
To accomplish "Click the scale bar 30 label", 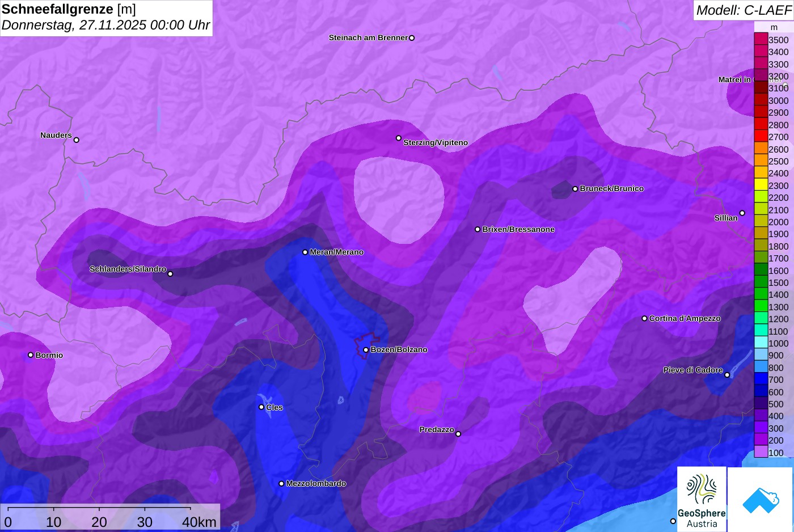I will pyautogui.click(x=145, y=522).
